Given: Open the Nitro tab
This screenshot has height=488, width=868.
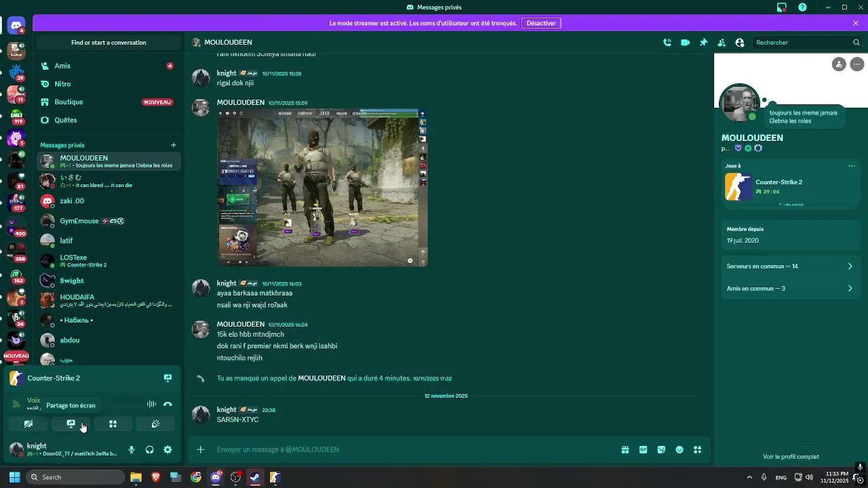Looking at the screenshot, I should point(108,83).
